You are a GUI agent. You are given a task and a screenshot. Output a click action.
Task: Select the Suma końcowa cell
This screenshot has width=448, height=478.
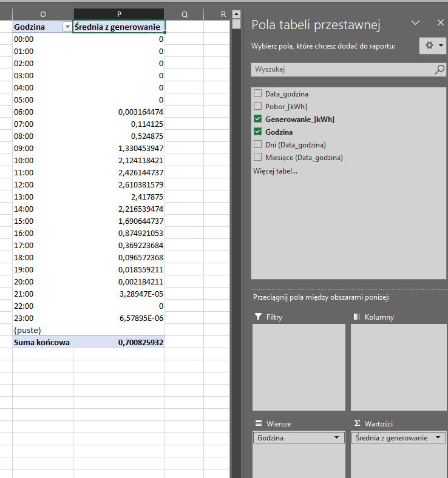point(42,342)
